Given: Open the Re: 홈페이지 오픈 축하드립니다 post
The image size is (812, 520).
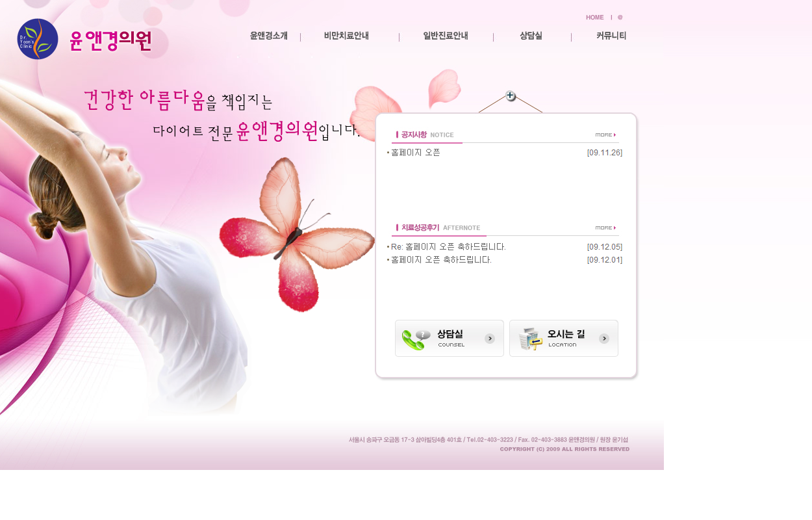Looking at the screenshot, I should coord(448,247).
